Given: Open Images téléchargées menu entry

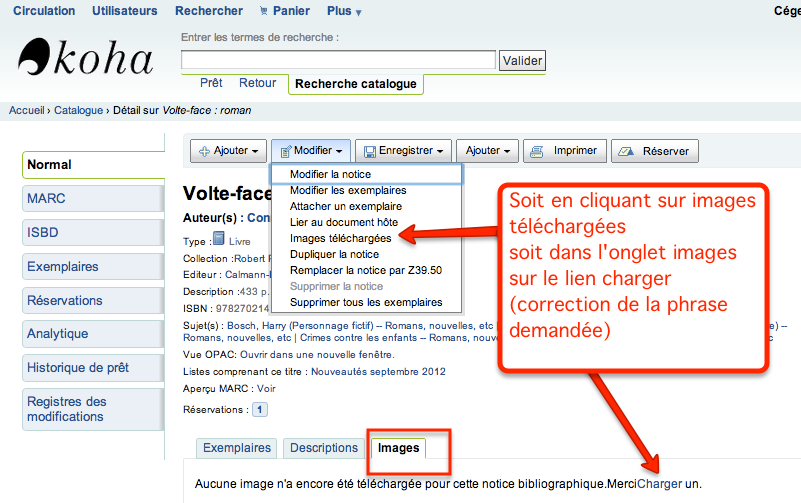Looking at the screenshot, I should [341, 238].
